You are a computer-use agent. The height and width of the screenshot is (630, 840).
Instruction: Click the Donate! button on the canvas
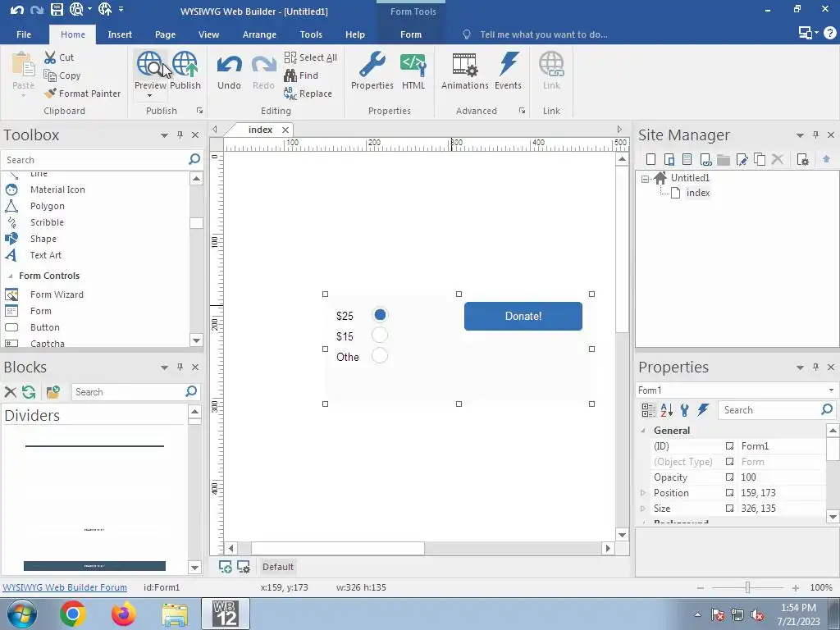(523, 316)
